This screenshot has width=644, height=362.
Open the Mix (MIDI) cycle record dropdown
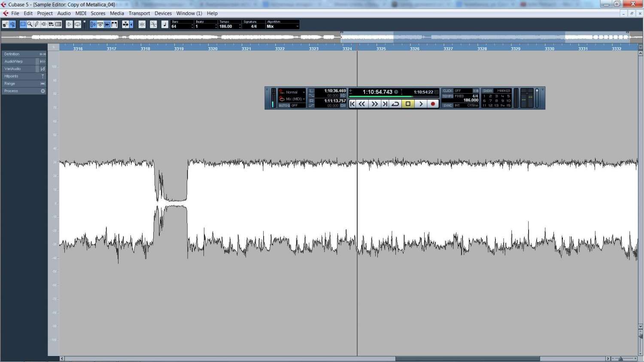click(292, 99)
